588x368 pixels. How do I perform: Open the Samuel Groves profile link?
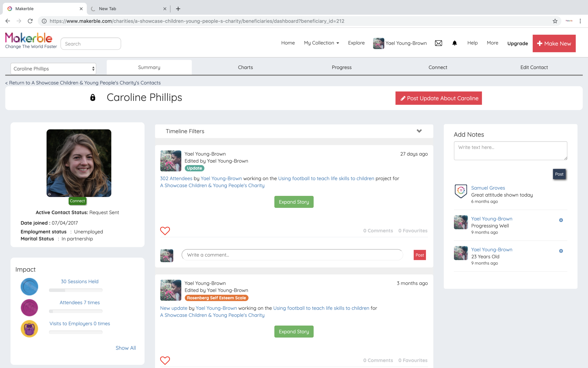tap(488, 188)
